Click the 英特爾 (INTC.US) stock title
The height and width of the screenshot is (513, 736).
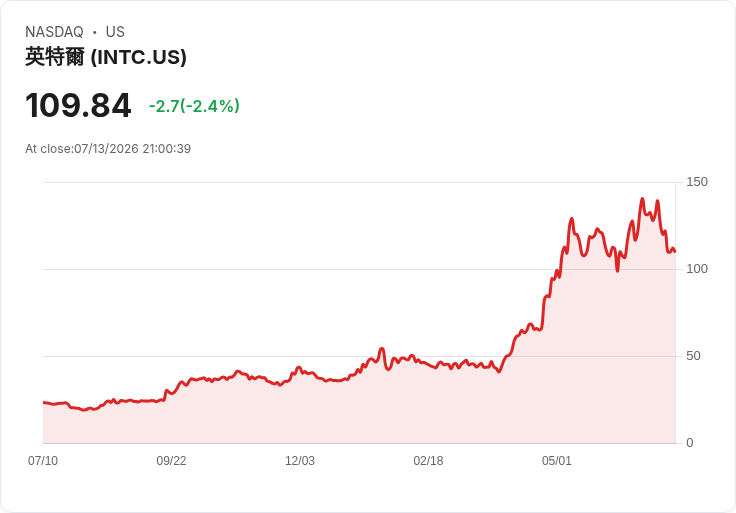106,57
